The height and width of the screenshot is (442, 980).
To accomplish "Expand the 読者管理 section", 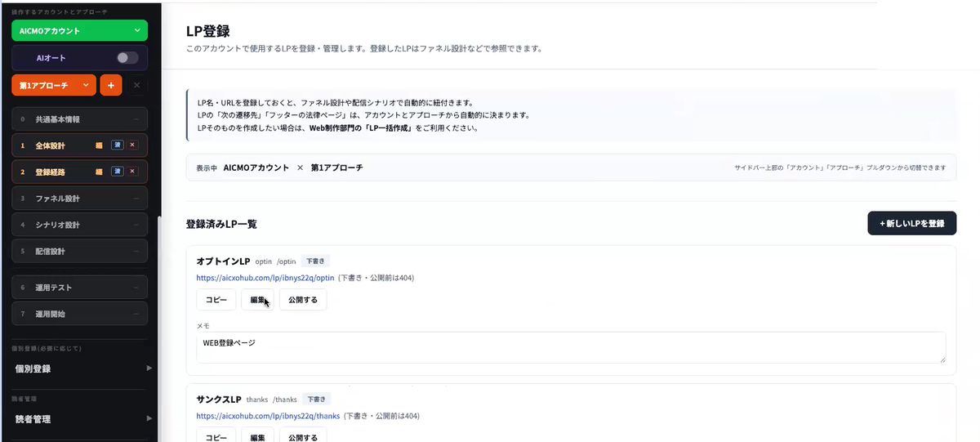I will (x=82, y=418).
